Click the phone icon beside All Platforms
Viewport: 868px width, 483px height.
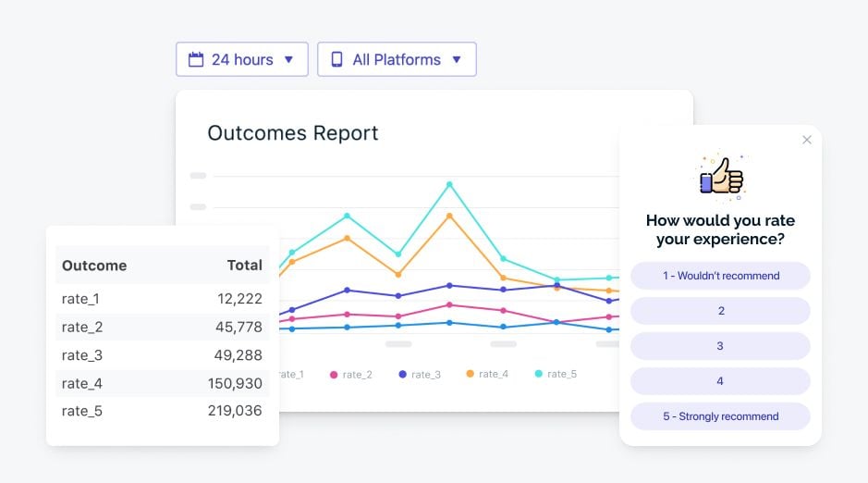(x=336, y=59)
